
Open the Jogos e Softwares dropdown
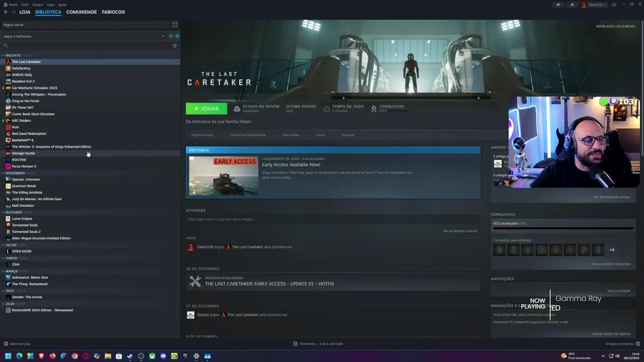coord(84,36)
